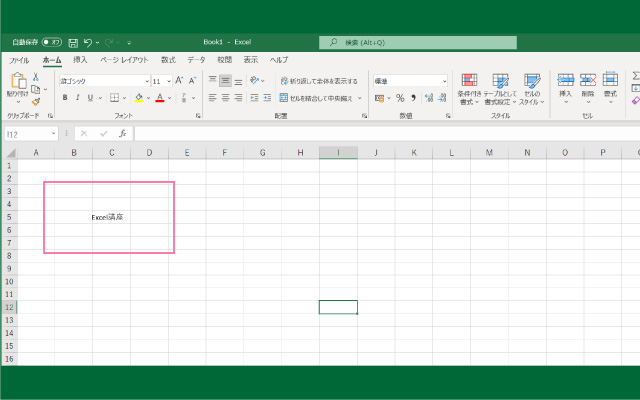Click the Copy icon in clipboard group
Screen dimensions: 640x400
[x=36, y=89]
